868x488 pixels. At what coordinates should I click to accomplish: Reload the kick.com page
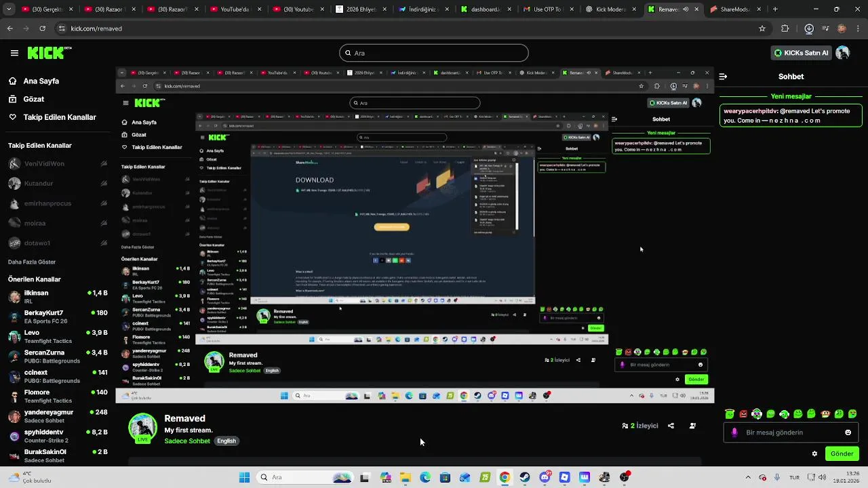pos(42,28)
